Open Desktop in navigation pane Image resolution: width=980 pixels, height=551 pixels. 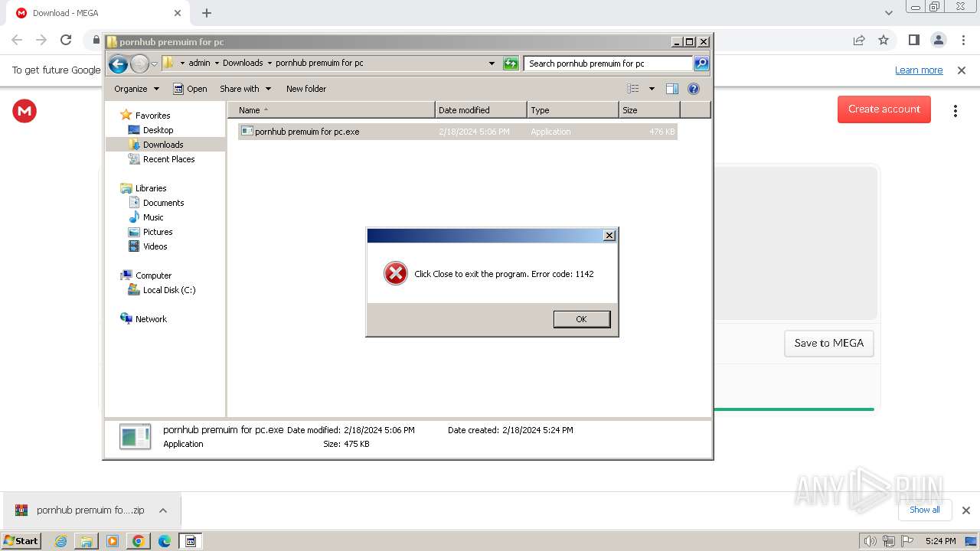158,130
